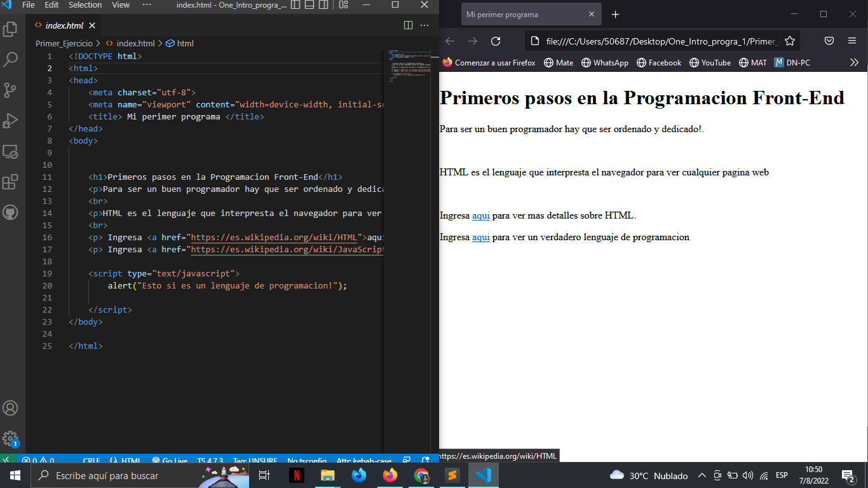This screenshot has height=488, width=868.
Task: Click the TS 4.7.3 version status
Action: point(210,461)
